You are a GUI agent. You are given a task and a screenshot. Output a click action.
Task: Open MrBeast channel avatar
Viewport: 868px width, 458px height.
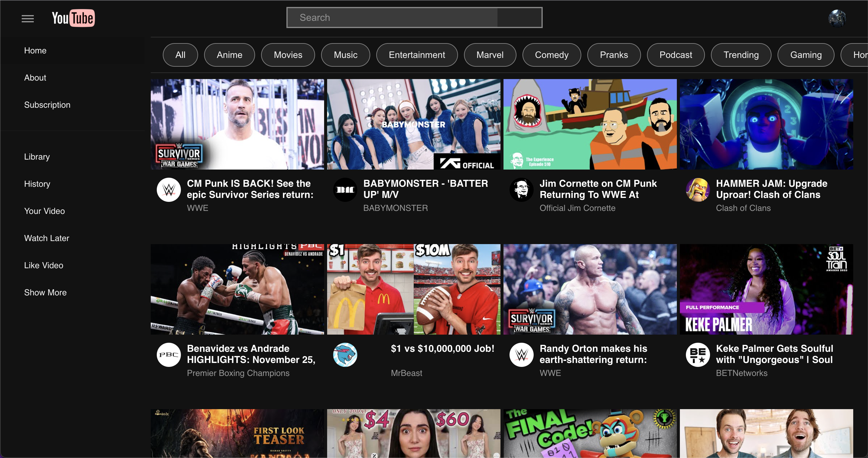345,355
